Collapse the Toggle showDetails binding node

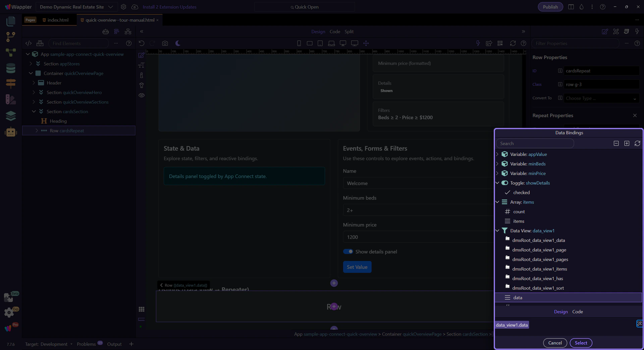click(497, 183)
